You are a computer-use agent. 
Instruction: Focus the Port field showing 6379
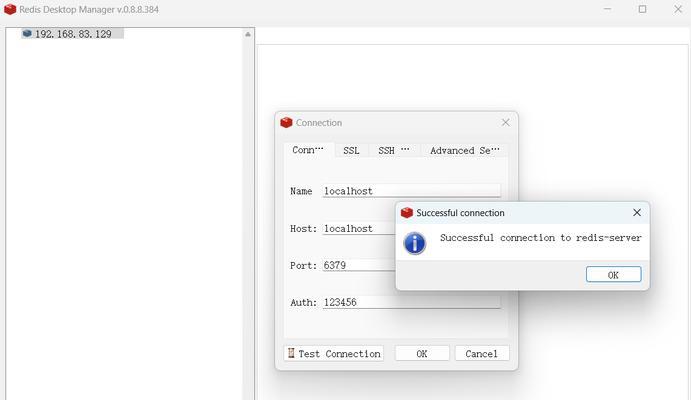tap(359, 265)
